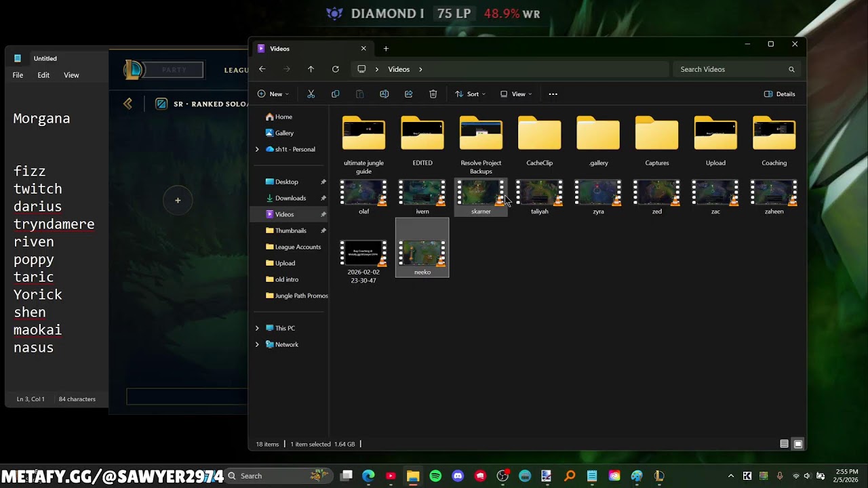Toggle the Details pane button
868x488 pixels.
coord(780,94)
